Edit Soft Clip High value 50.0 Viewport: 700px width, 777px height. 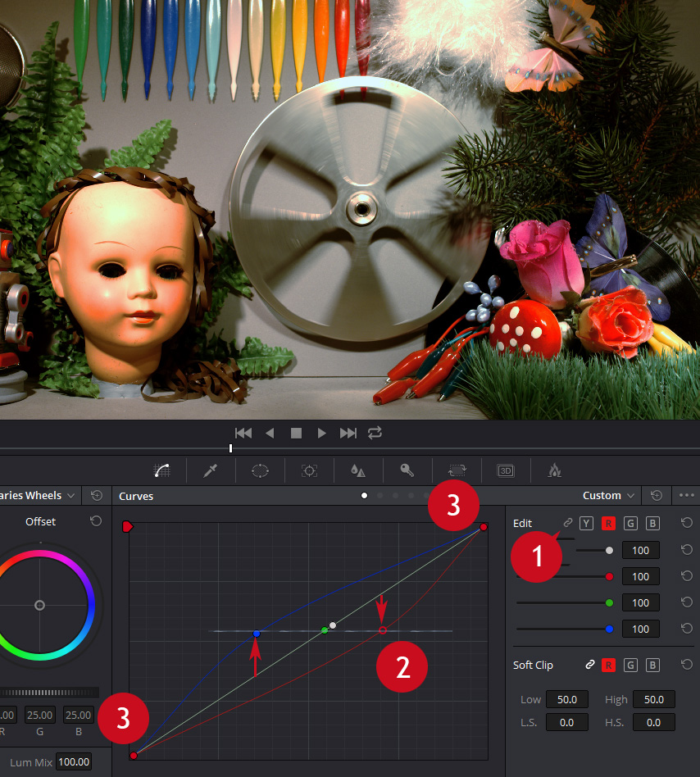654,699
